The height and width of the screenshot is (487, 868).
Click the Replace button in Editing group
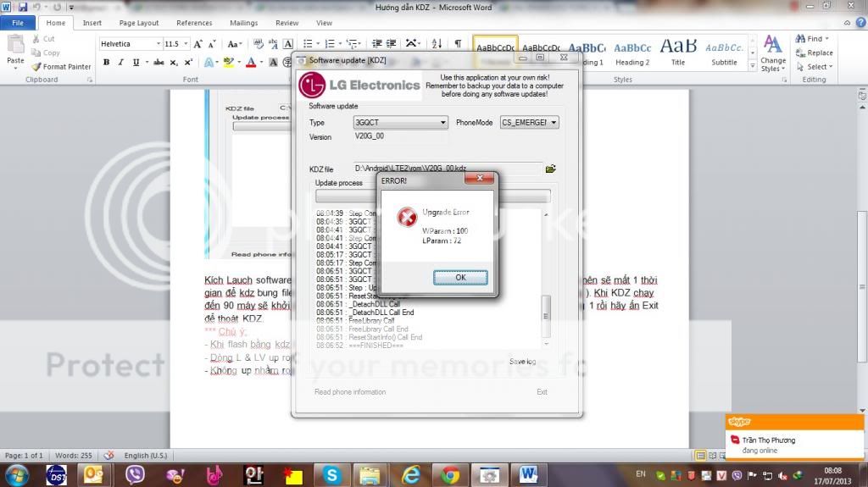(x=814, y=53)
